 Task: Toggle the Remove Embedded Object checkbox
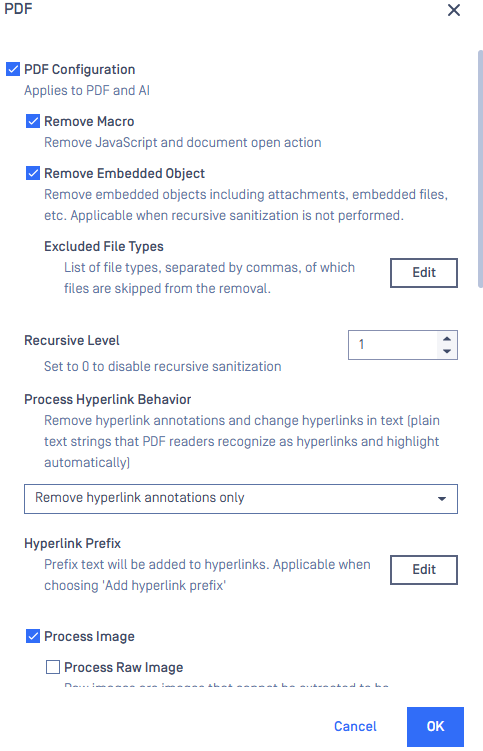coord(33,173)
